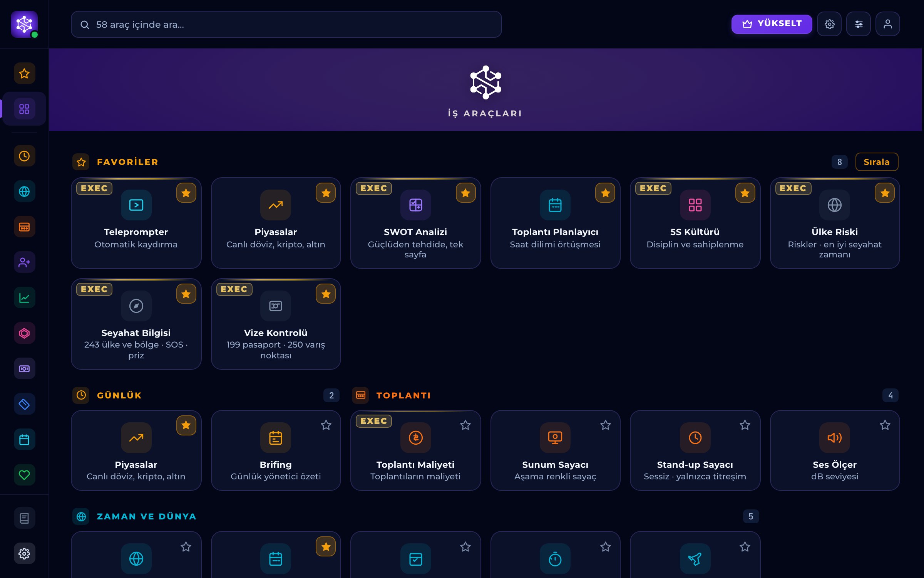
Task: Open the sliders preferences icon in top bar
Action: coord(859,24)
